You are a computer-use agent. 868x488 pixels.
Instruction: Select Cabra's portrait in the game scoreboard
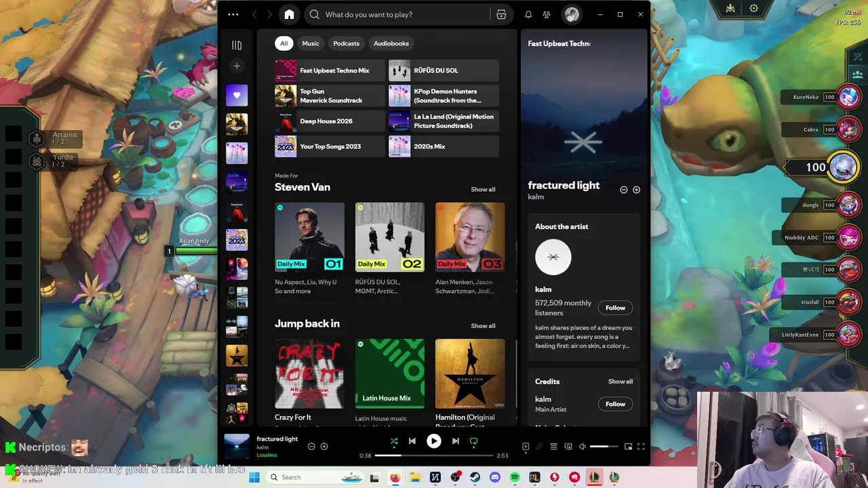[x=848, y=129]
